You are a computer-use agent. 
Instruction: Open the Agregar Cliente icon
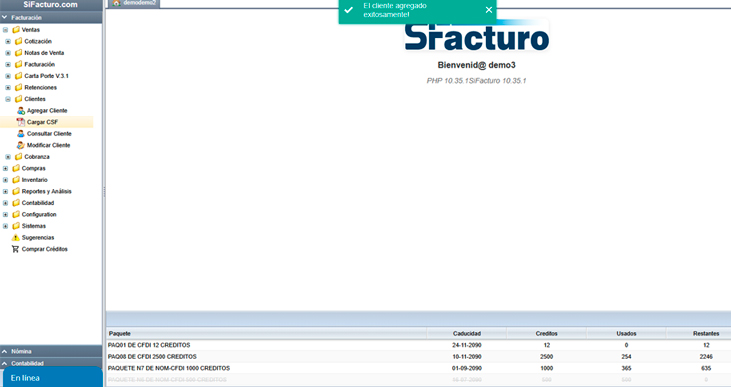[x=21, y=111]
